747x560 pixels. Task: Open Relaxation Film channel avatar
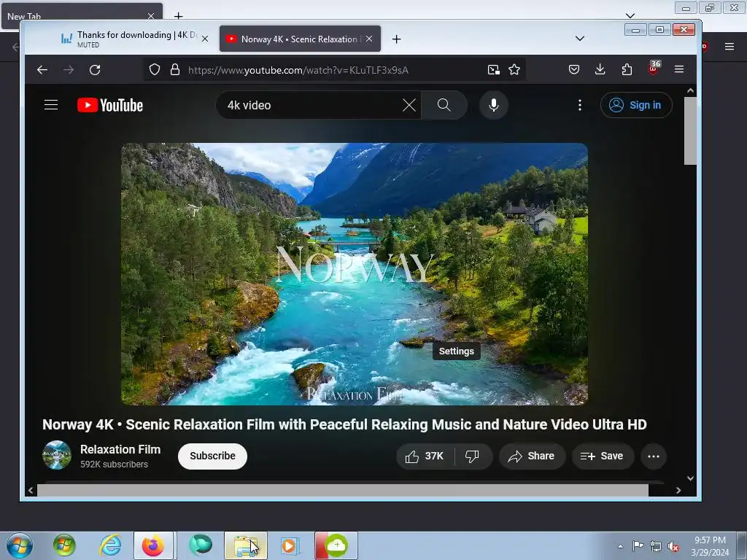[x=57, y=455]
